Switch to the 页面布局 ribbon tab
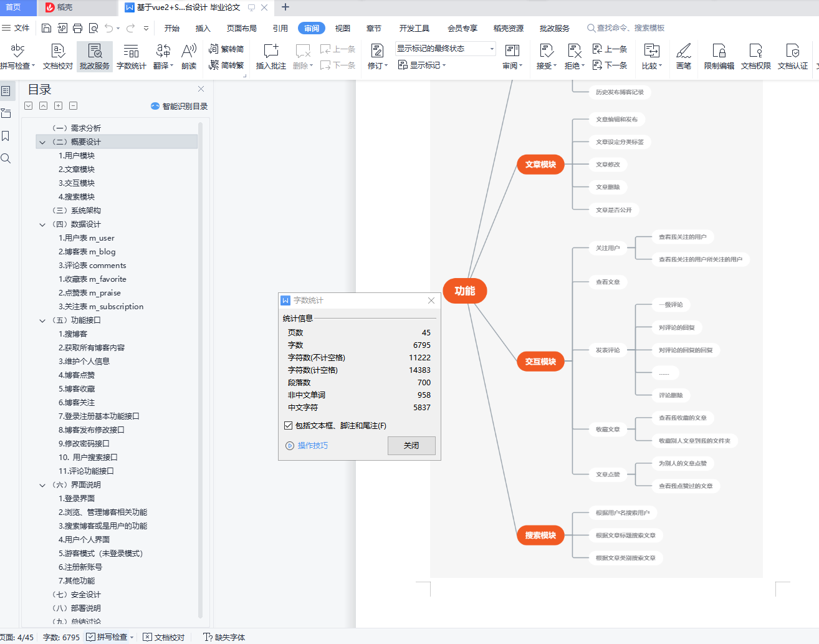 [242, 28]
